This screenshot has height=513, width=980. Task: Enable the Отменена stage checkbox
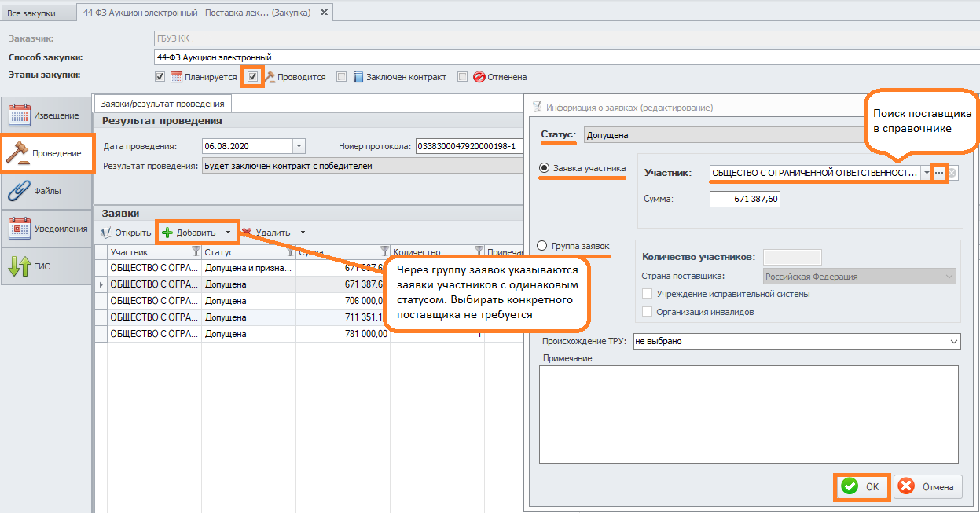click(462, 77)
